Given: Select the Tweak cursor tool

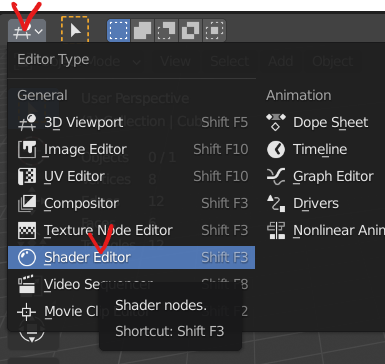Looking at the screenshot, I should coord(75,30).
